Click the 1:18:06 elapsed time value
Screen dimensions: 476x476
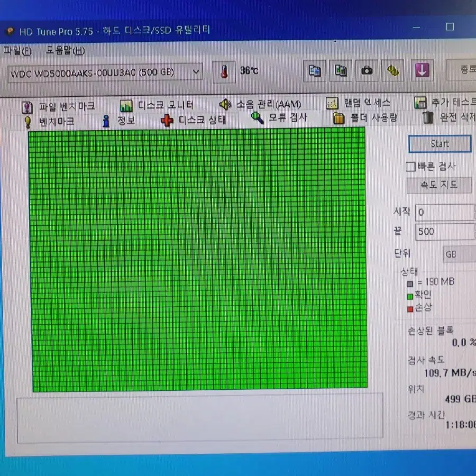click(461, 424)
